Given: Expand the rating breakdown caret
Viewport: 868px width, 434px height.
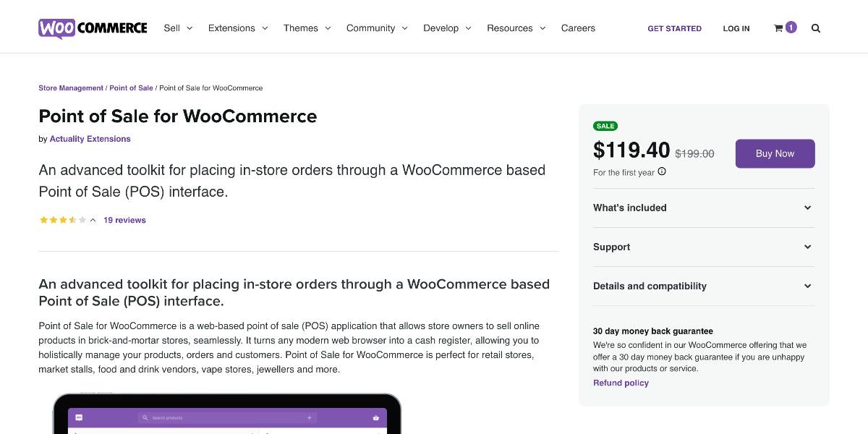Looking at the screenshot, I should (x=93, y=220).
